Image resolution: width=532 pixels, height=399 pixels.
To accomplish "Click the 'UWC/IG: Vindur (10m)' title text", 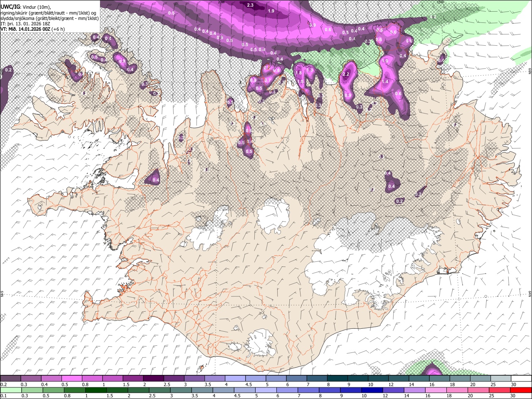I will 26,7.
